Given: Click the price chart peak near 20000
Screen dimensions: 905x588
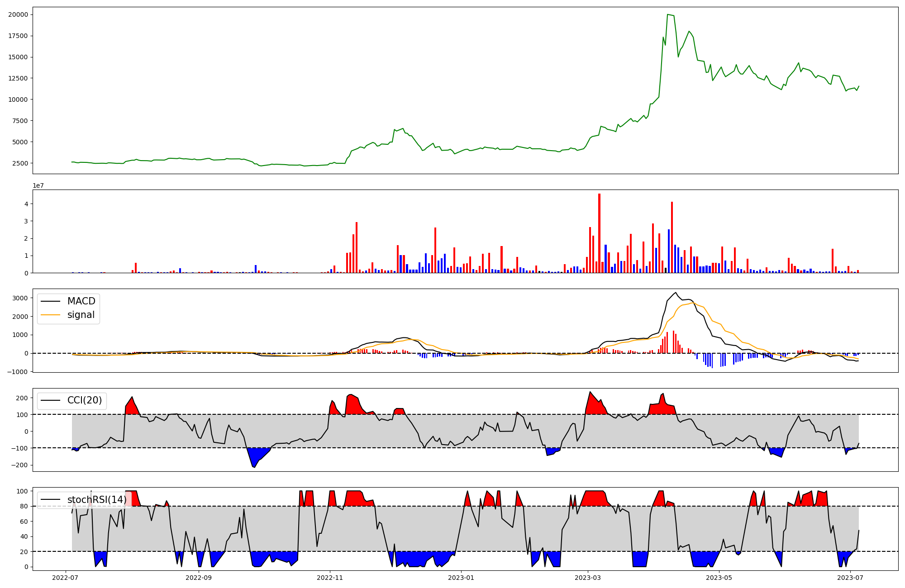Looking at the screenshot, I should coord(668,14).
